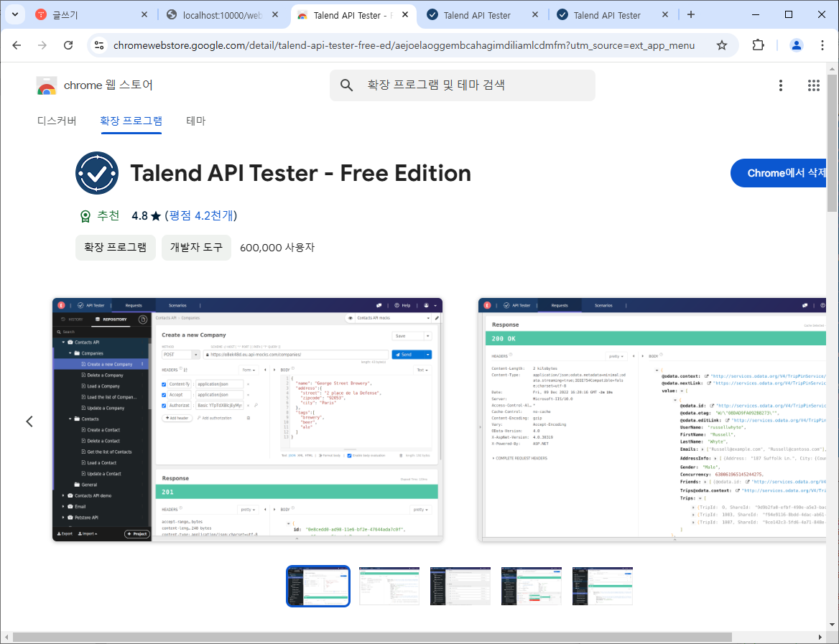Click the 개발자 도구 category chip
The height and width of the screenshot is (644, 839).
pos(196,247)
